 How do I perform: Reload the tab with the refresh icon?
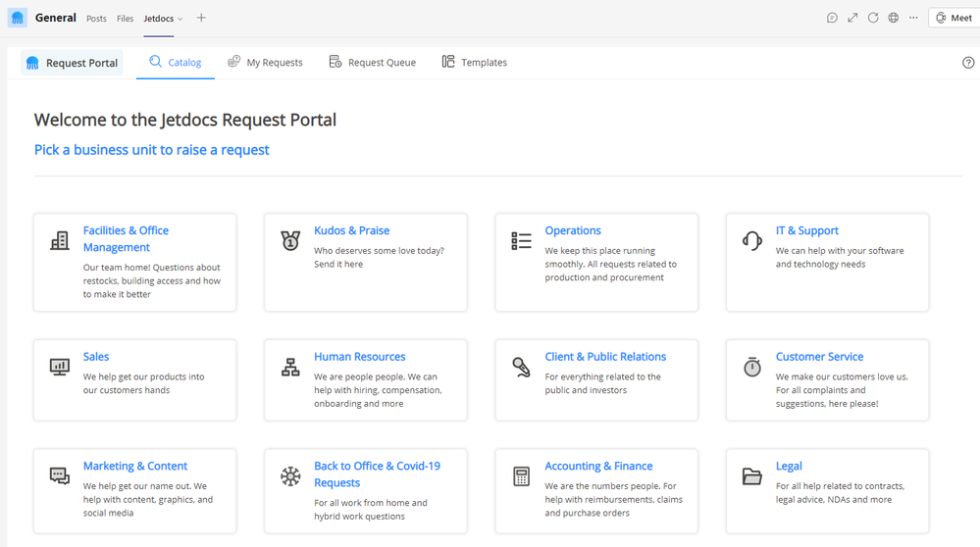tap(873, 18)
